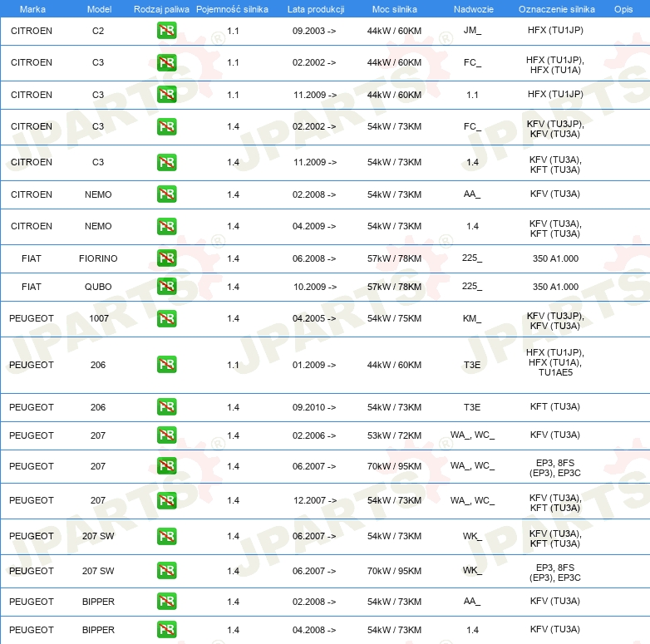Click the fuel icon for Citroen Nemo from 02.2008
Viewport: 650px width, 644px height.
(x=166, y=194)
